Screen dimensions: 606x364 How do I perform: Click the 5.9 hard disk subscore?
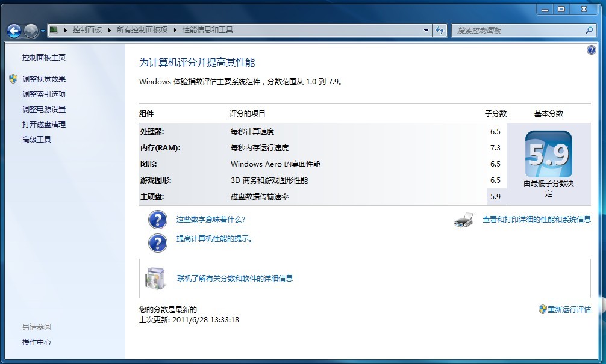tap(495, 196)
